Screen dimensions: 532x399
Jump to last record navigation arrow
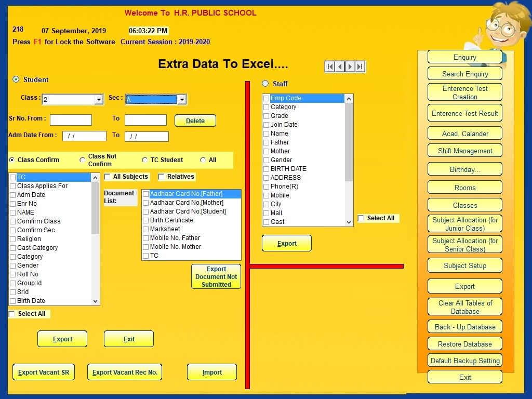(360, 66)
